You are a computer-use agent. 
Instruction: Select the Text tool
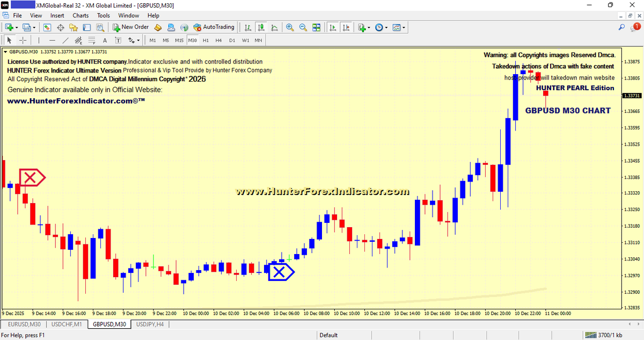coord(105,40)
